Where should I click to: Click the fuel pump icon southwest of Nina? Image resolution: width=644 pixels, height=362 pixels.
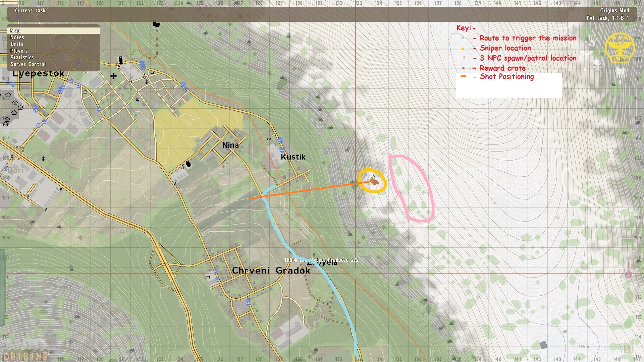click(x=188, y=164)
